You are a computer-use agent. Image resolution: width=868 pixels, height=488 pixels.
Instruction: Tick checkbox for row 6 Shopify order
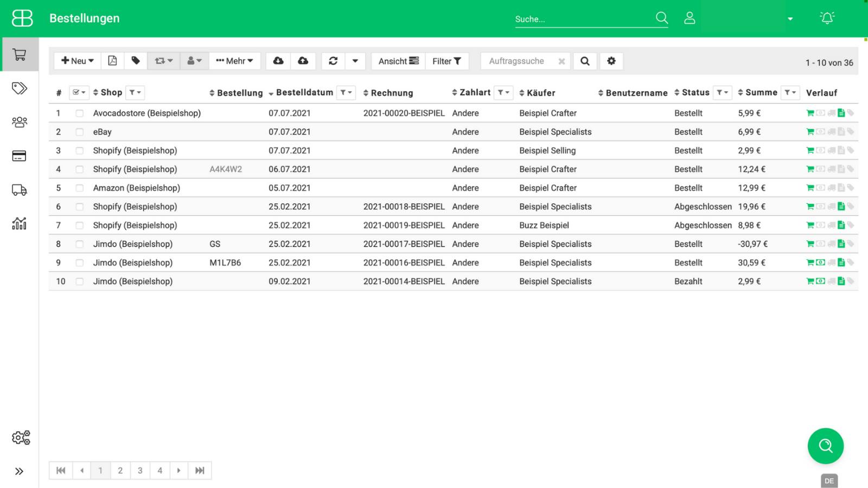coord(80,207)
